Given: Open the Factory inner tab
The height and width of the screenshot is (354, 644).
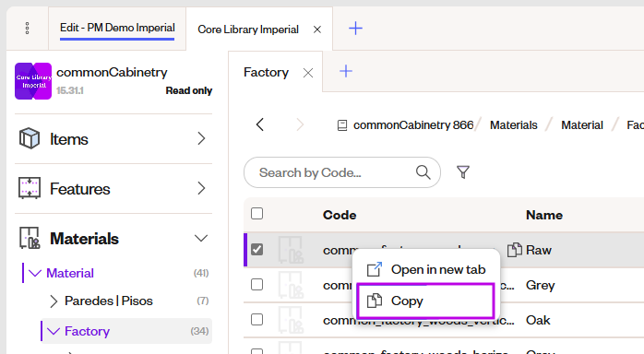Looking at the screenshot, I should [x=266, y=73].
